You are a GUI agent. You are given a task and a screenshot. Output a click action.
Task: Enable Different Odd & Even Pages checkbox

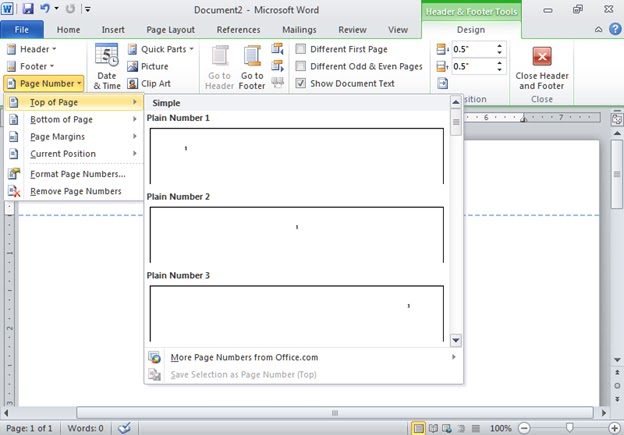click(301, 66)
